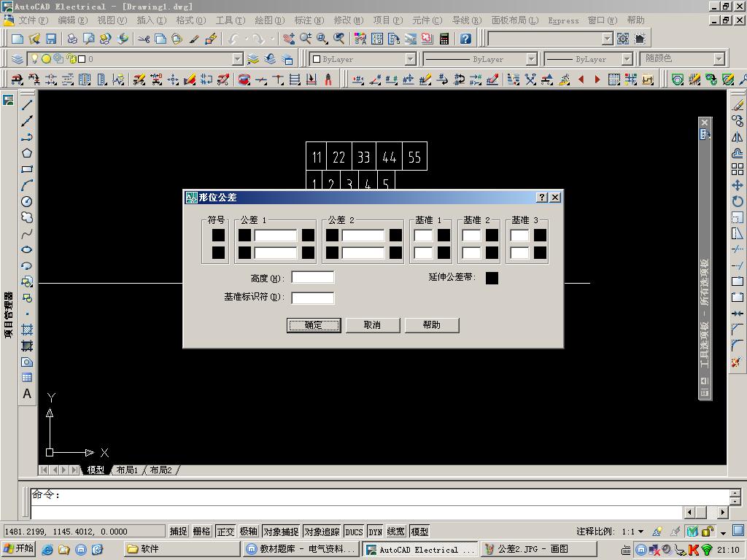Toggle 极轴 polar tracking in status bar

coord(249,531)
